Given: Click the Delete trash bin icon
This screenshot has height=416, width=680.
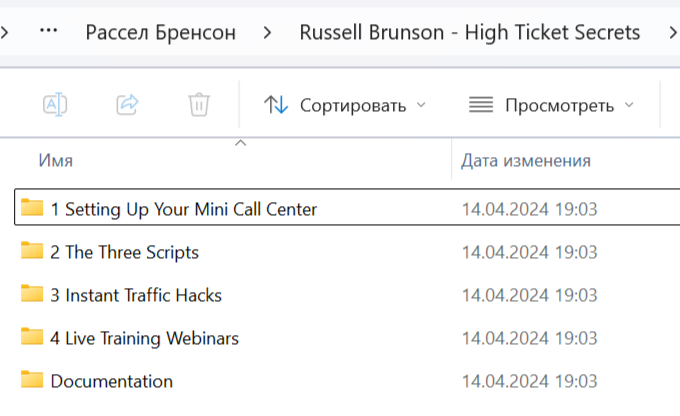Looking at the screenshot, I should [x=199, y=105].
